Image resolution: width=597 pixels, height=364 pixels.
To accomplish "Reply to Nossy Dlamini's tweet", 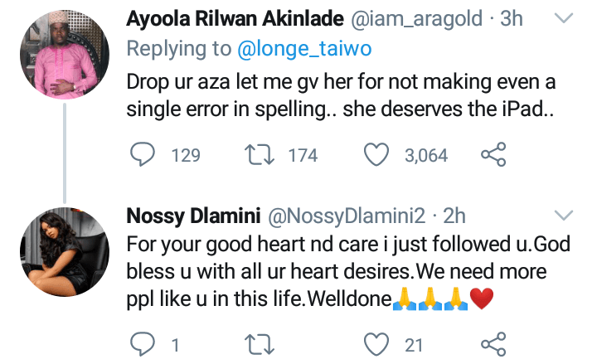I will [143, 342].
